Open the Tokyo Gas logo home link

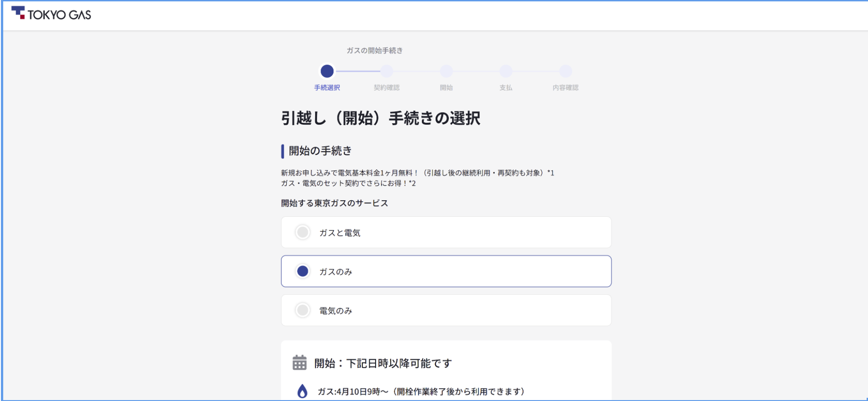[x=51, y=14]
